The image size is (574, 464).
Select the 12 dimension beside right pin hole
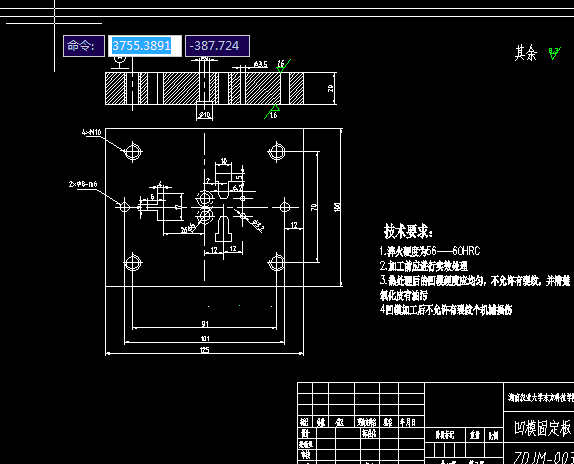(x=294, y=225)
